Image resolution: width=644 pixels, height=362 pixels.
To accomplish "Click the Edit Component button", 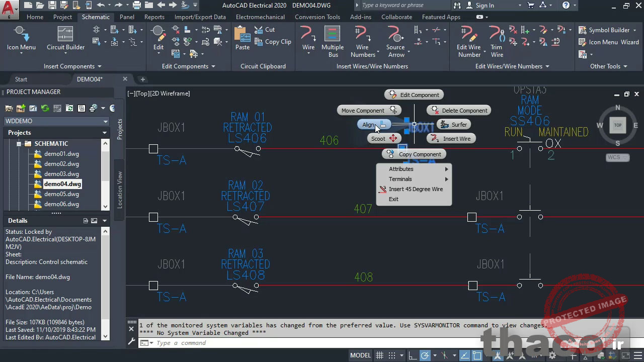I will coord(414,95).
